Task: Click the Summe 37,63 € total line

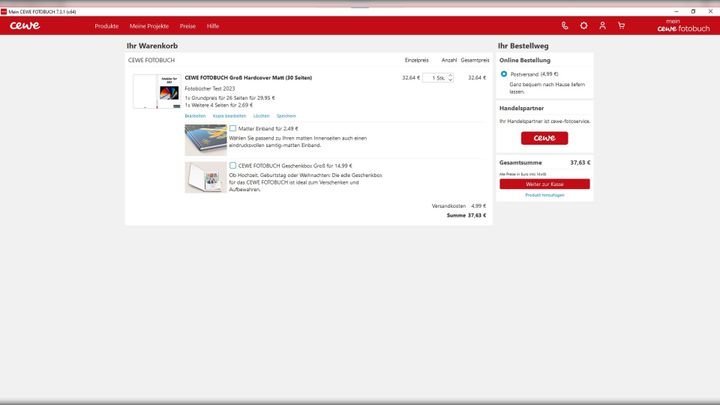Action: click(x=467, y=215)
